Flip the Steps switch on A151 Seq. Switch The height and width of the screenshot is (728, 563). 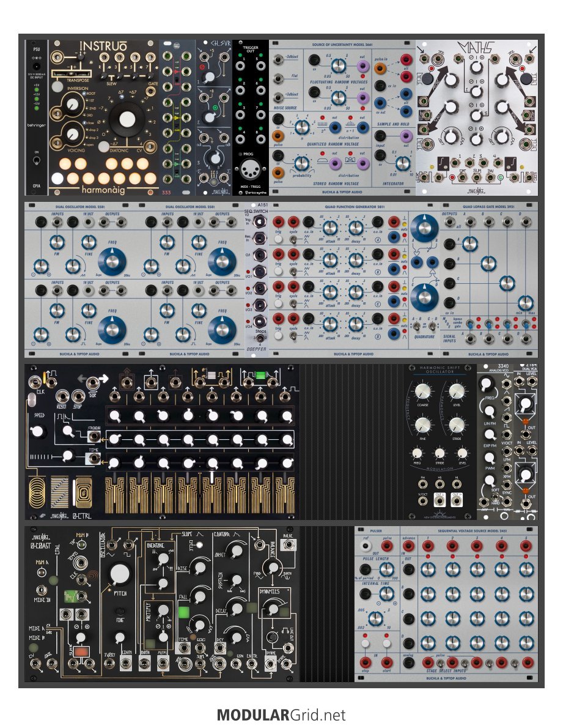[x=261, y=338]
